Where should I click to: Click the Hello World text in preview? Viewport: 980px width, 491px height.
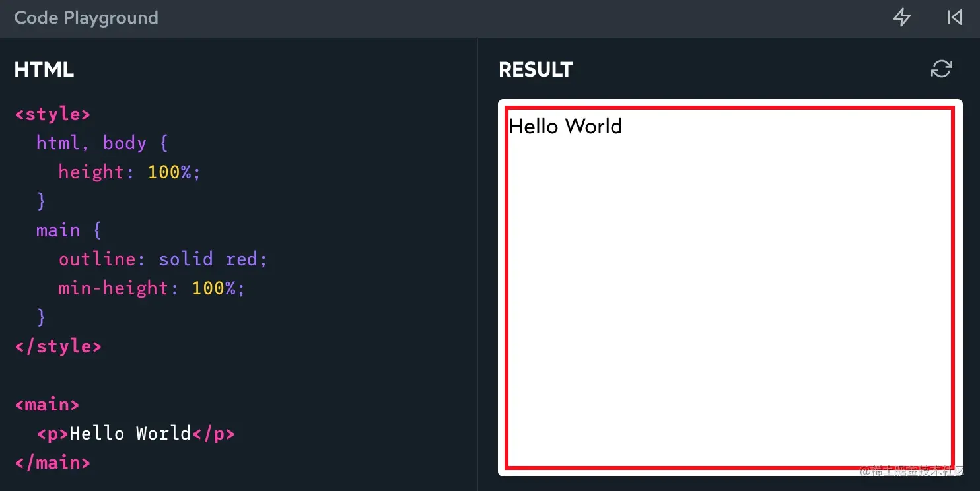(565, 126)
